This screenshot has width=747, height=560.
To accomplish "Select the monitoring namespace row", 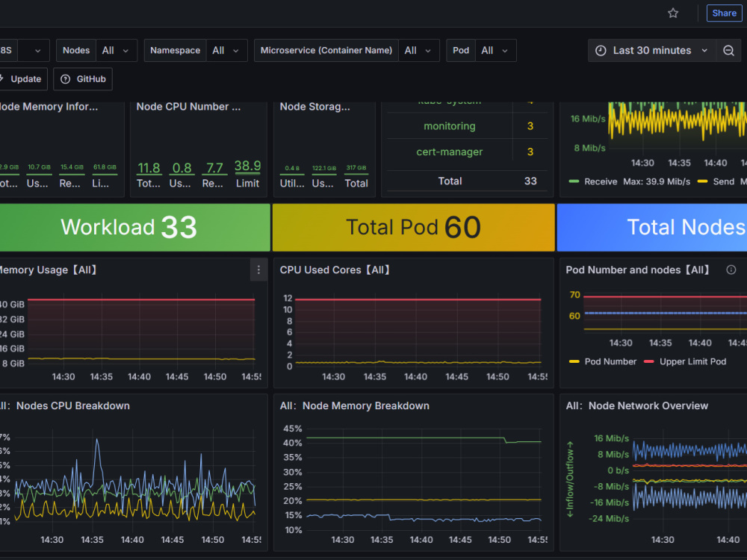I will (468, 126).
